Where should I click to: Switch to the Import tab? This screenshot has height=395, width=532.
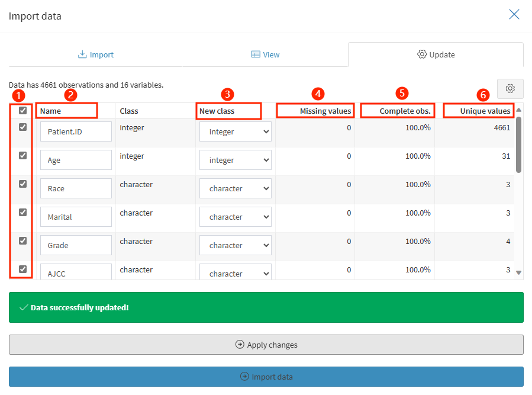click(x=96, y=54)
